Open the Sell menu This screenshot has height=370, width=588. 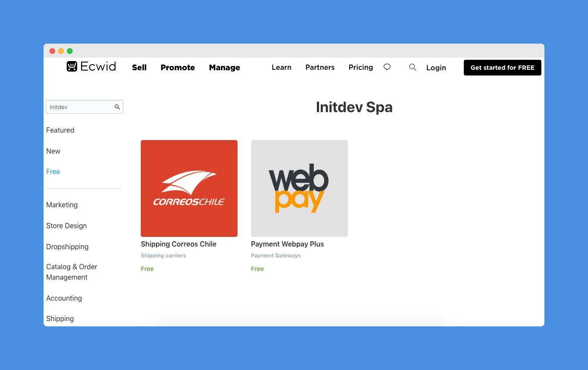pos(139,68)
